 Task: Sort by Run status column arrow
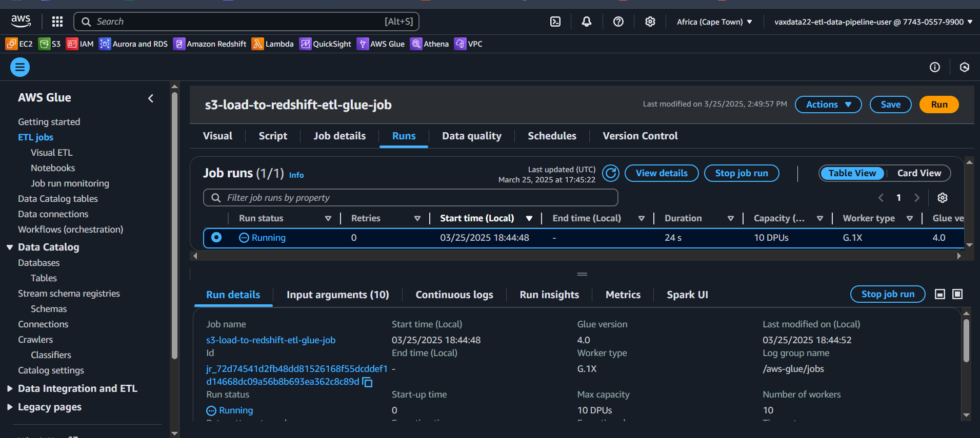(328, 219)
